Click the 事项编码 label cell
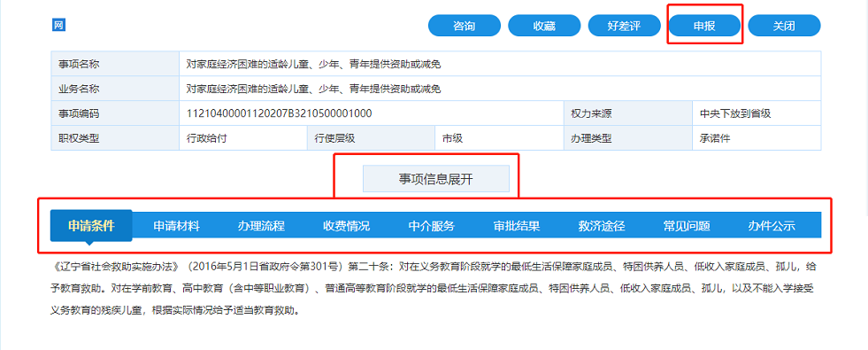 (x=115, y=113)
